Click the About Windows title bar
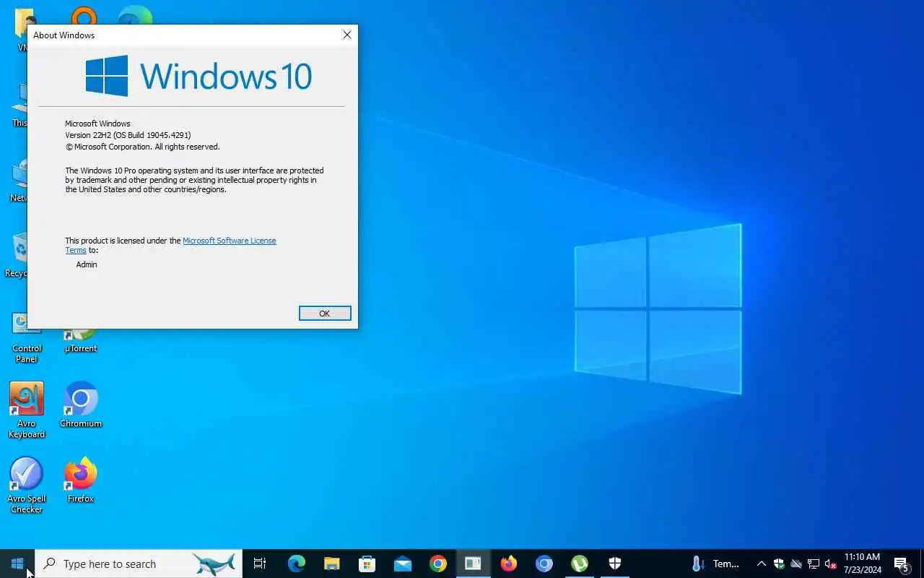The height and width of the screenshot is (578, 924). coord(180,35)
